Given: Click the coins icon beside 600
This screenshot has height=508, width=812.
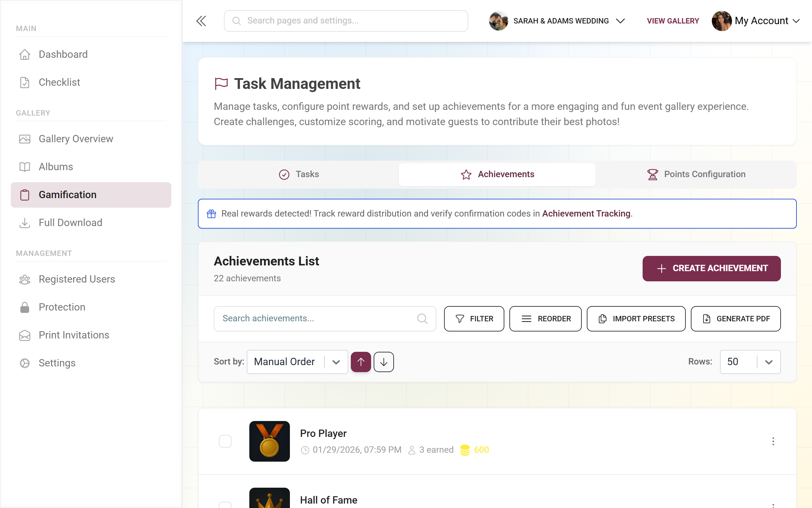Looking at the screenshot, I should 465,450.
